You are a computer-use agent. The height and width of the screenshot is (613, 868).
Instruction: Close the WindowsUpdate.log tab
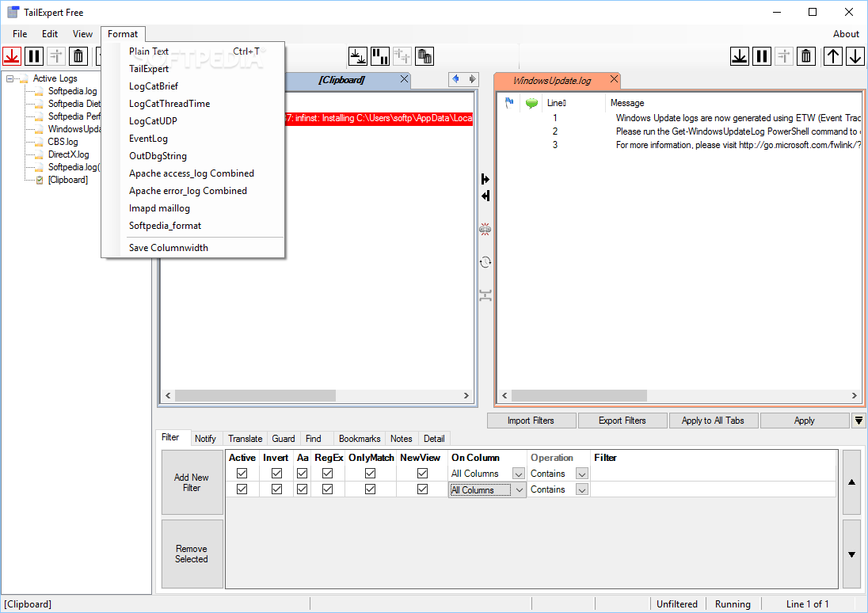(x=614, y=79)
